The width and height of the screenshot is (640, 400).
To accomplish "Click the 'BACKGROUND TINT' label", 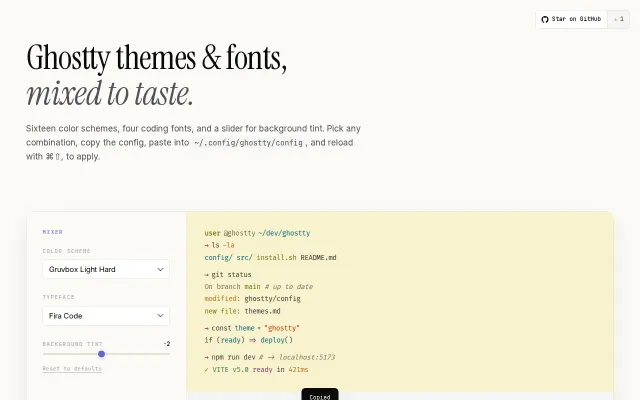I will [73, 344].
